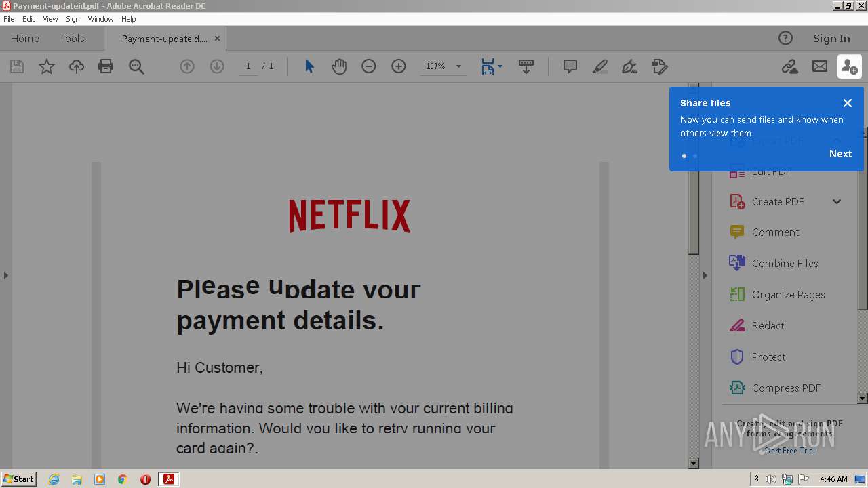Viewport: 868px width, 488px height.
Task: Open the Find text magnifier
Action: [136, 66]
